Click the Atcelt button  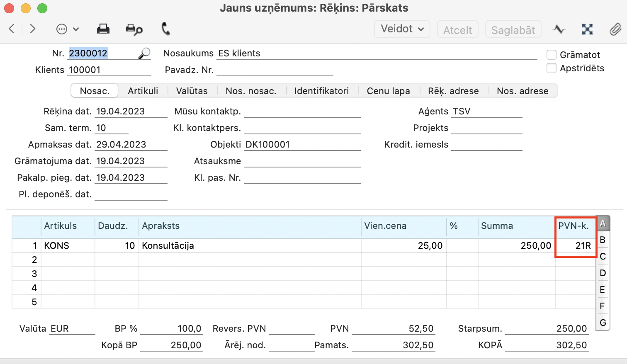click(x=457, y=30)
